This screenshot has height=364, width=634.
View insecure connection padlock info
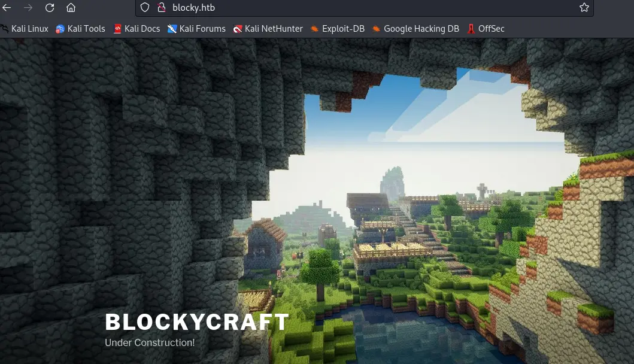[x=161, y=8]
